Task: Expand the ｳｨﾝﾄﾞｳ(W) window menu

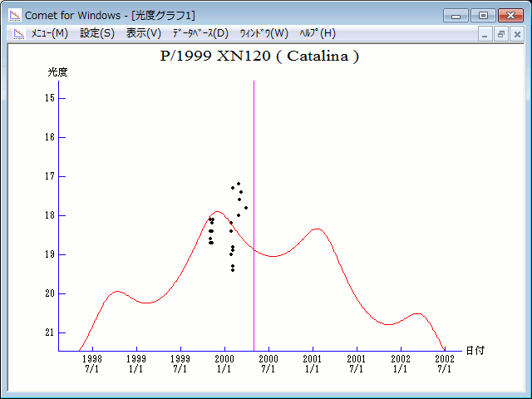Action: pyautogui.click(x=264, y=33)
